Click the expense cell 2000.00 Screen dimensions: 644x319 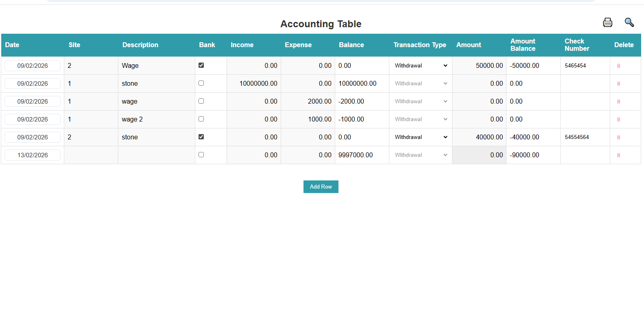click(x=308, y=101)
